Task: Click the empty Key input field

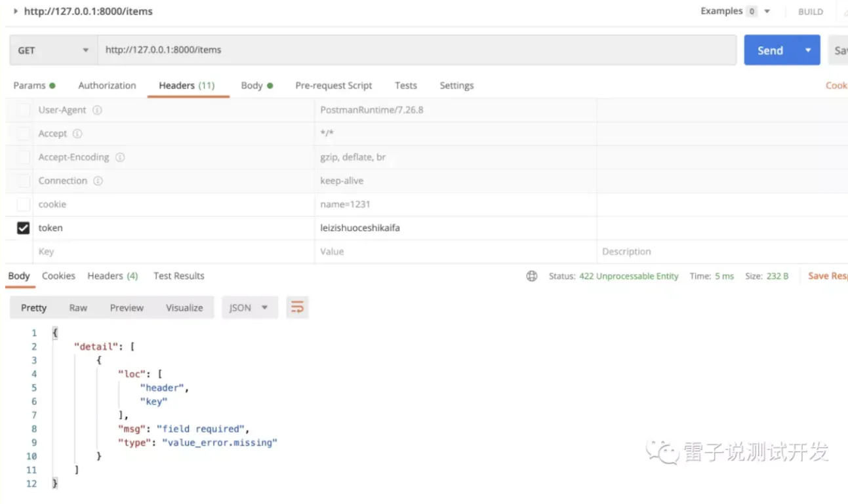Action: coord(173,252)
